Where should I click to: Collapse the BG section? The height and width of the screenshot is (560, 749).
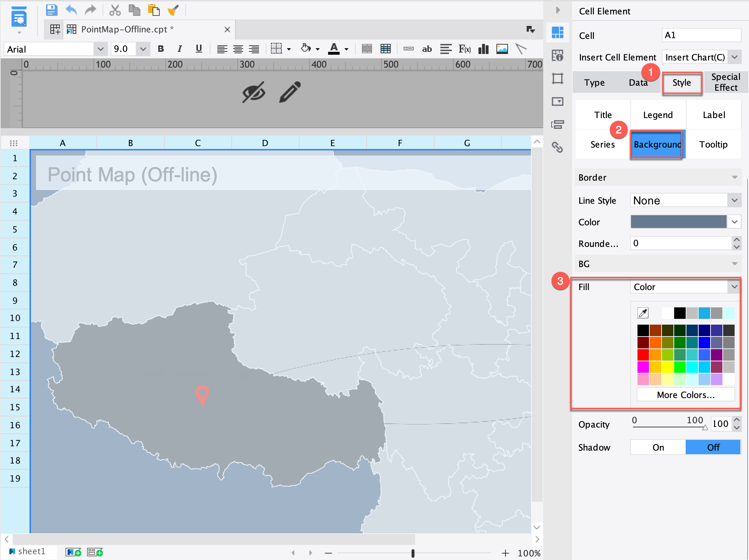point(735,264)
